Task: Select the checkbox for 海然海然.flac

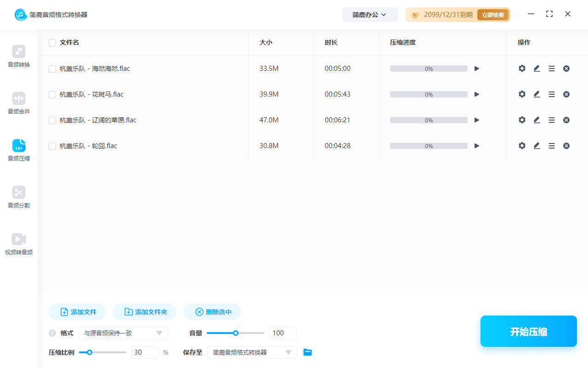Action: [52, 68]
